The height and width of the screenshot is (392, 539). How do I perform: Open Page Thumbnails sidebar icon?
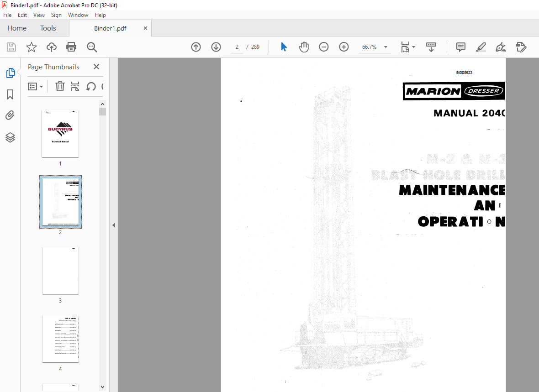[x=11, y=73]
